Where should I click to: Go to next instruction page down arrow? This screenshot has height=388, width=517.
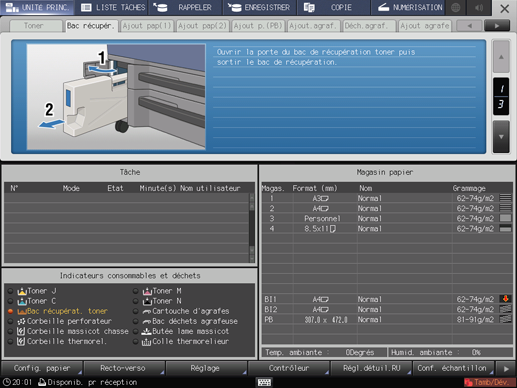501,137
